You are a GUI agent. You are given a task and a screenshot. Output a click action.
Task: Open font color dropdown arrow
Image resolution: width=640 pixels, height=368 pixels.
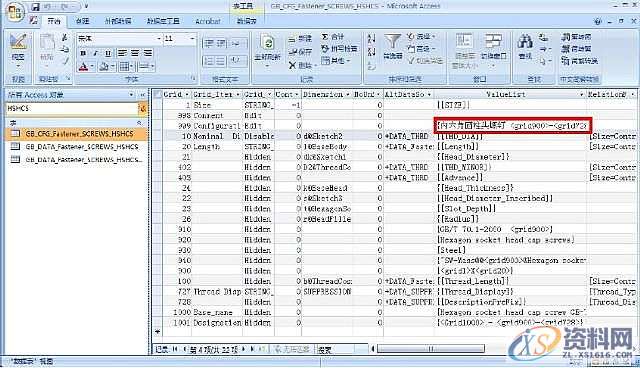92,67
